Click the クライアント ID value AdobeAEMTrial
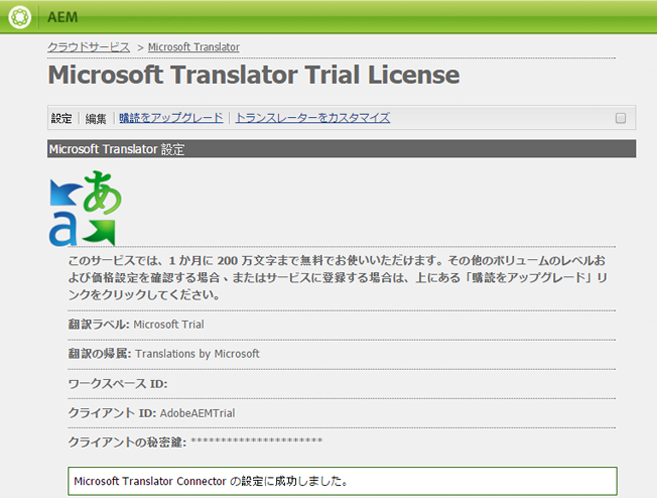 197,413
